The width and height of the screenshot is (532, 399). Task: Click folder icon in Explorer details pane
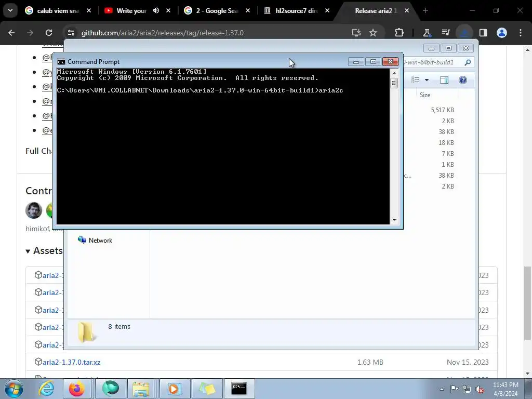pyautogui.click(x=87, y=332)
